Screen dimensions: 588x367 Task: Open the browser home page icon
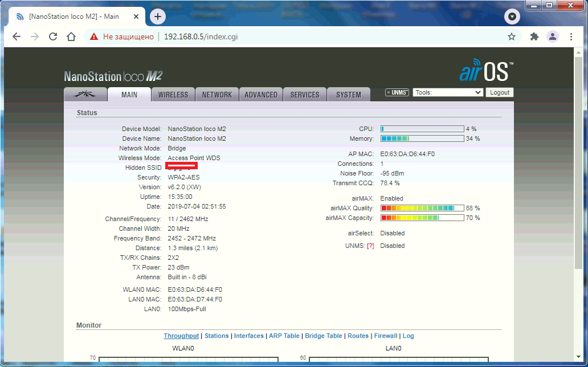click(71, 36)
